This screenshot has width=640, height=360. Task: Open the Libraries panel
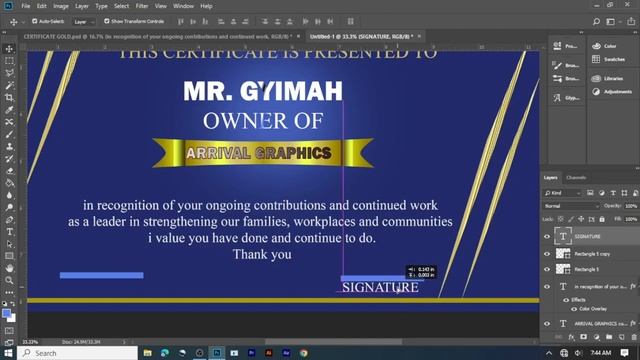coord(608,78)
